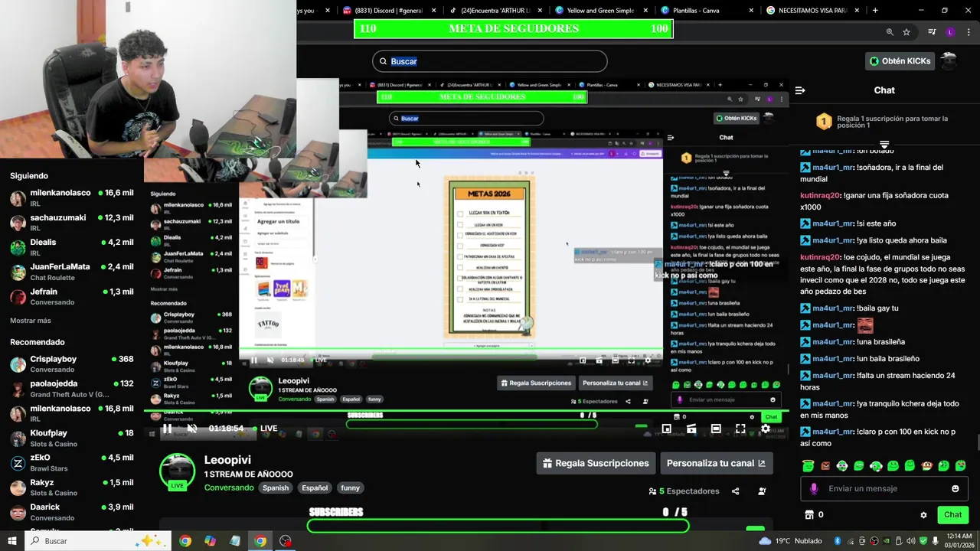This screenshot has width=980, height=551.
Task: Open a new browser tab
Action: [x=875, y=11]
